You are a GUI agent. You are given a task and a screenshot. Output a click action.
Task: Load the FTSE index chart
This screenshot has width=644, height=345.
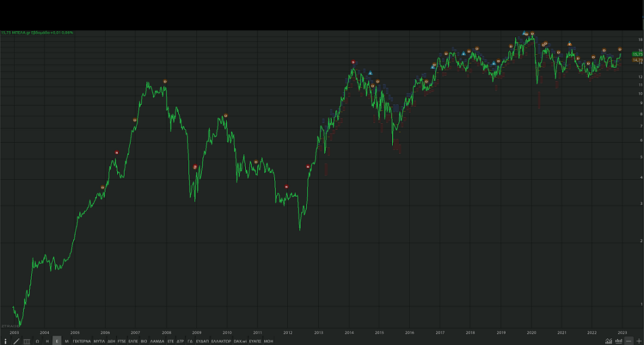click(122, 342)
